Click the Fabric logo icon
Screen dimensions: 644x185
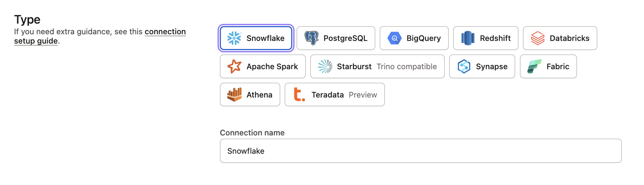[534, 67]
